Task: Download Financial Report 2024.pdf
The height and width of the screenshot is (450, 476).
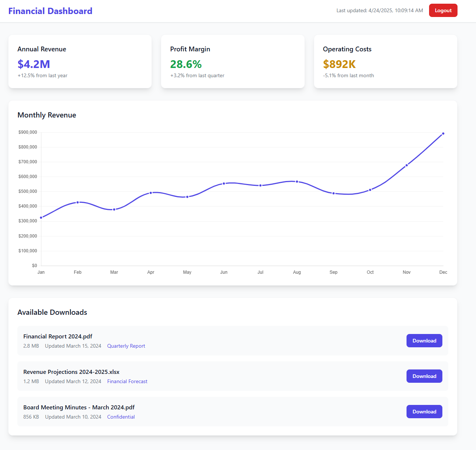Action: [424, 341]
